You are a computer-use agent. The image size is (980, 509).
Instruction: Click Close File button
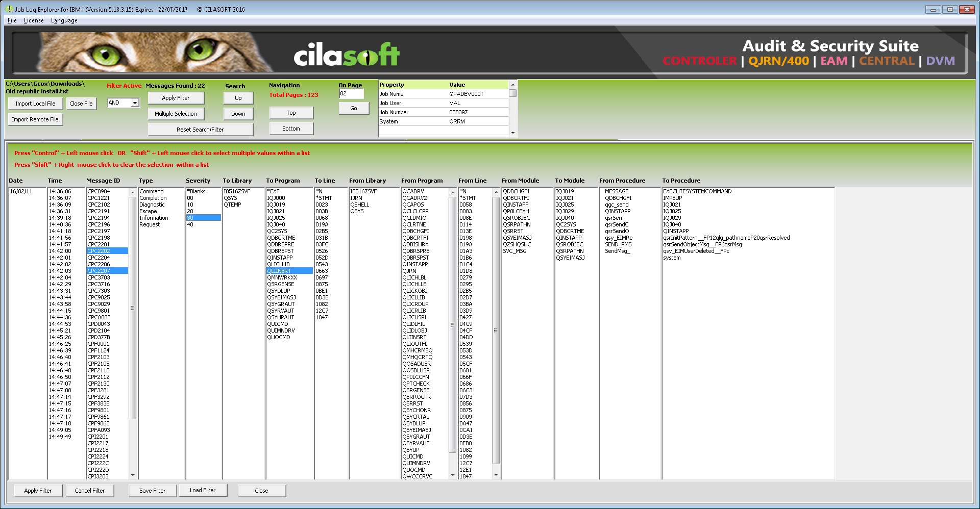click(81, 104)
